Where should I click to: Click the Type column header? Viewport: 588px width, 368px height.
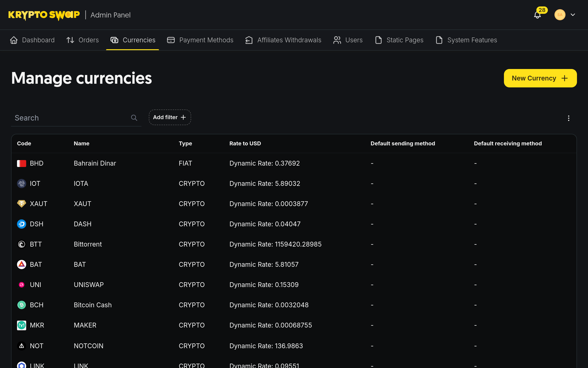[185, 143]
